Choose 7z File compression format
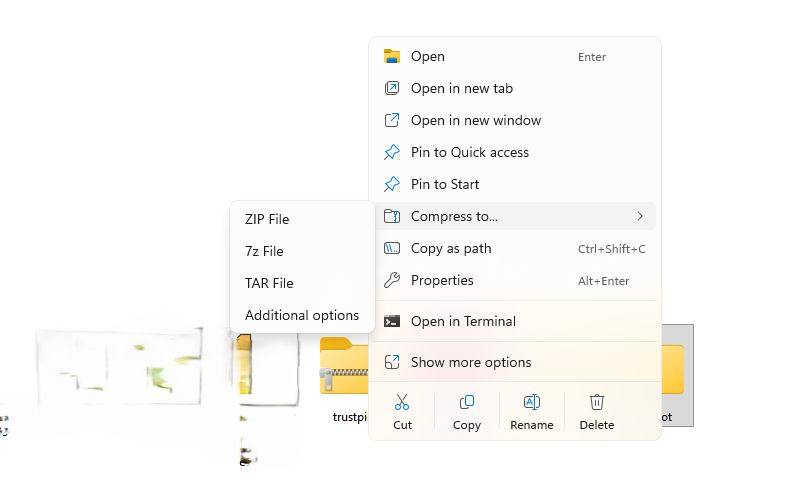 264,251
